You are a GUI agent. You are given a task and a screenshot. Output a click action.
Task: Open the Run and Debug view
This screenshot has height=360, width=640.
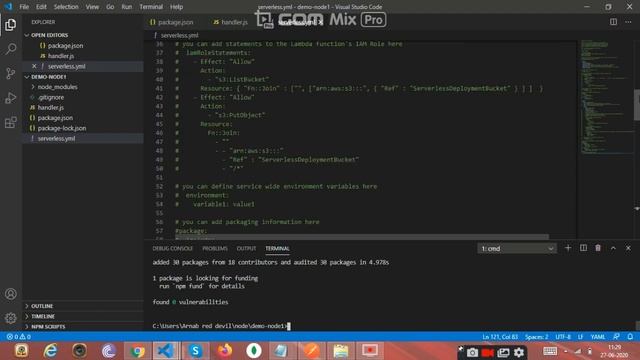click(11, 98)
